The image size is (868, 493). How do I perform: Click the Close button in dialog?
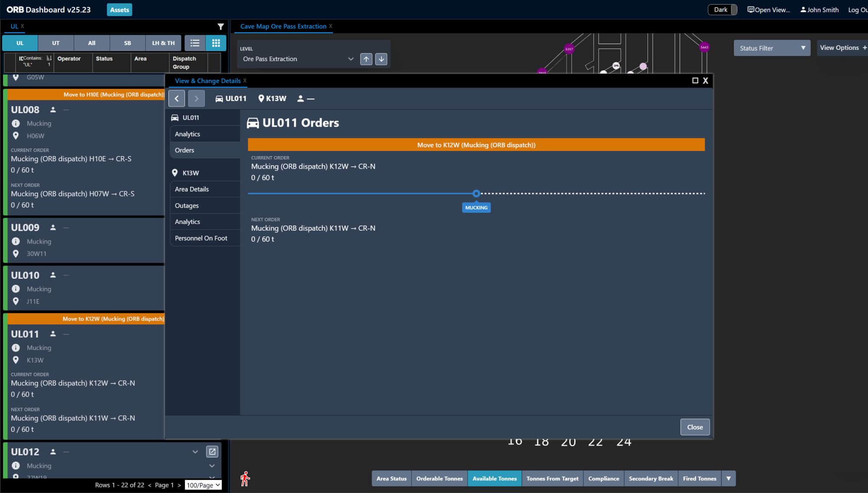pyautogui.click(x=695, y=427)
